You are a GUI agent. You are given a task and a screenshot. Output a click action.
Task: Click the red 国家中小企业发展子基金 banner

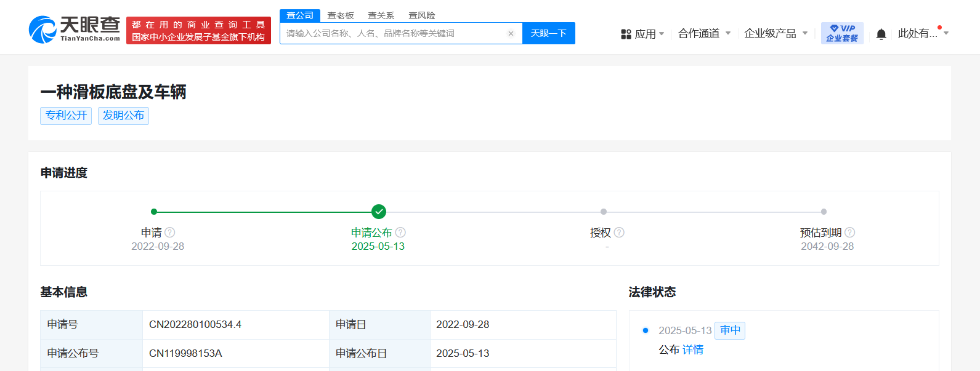pos(198,31)
